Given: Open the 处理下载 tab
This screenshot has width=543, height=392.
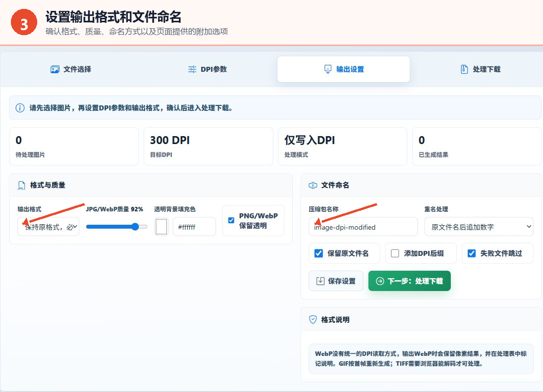Looking at the screenshot, I should [480, 69].
